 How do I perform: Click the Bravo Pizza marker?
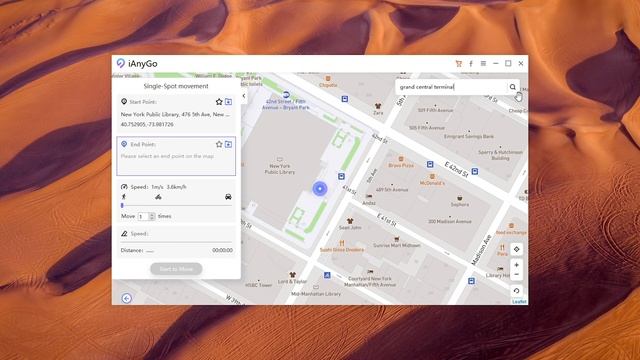tap(401, 159)
